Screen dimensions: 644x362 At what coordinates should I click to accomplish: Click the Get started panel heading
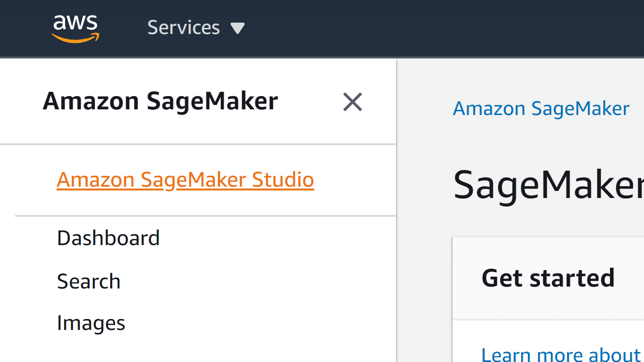point(548,278)
